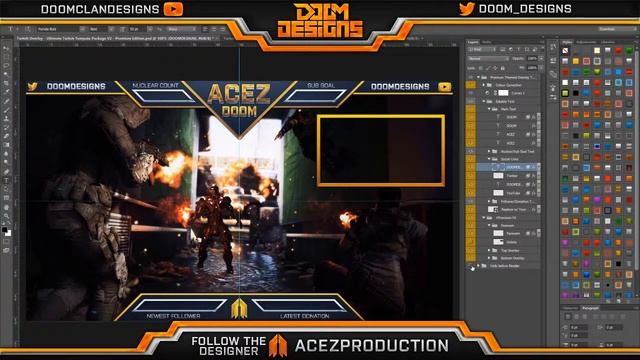This screenshot has height=360, width=640.
Task: Select the Rectangular Marquee tool
Action: (6, 57)
